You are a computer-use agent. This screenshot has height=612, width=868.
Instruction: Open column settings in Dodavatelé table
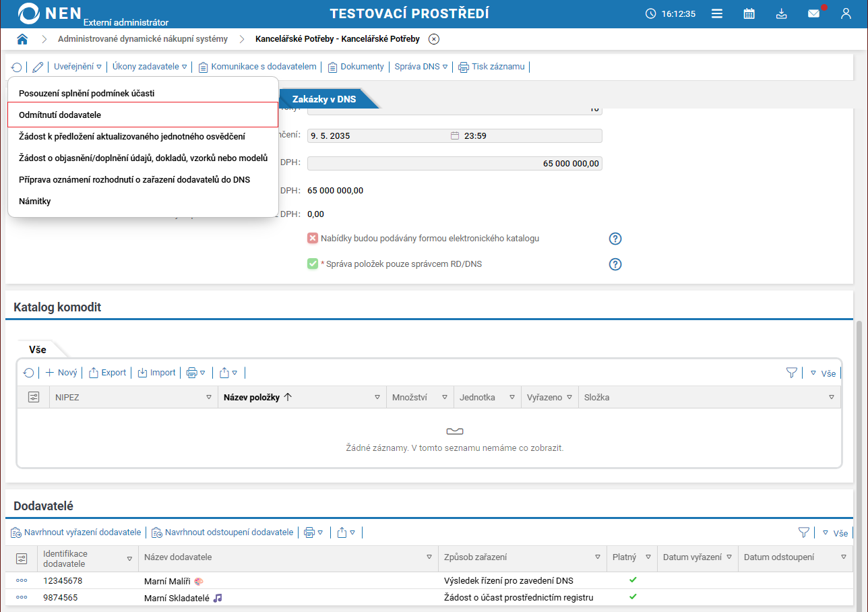click(22, 559)
